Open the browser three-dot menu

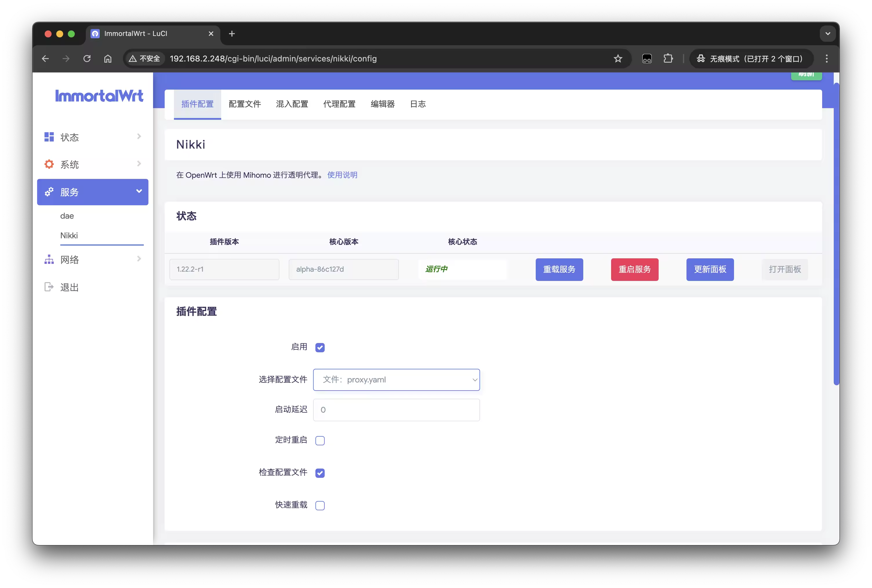826,59
